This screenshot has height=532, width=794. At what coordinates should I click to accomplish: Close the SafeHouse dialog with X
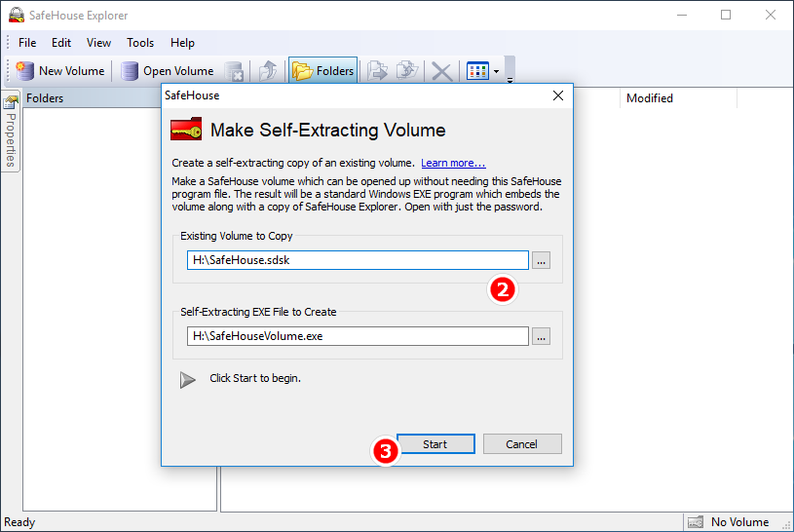tap(558, 95)
